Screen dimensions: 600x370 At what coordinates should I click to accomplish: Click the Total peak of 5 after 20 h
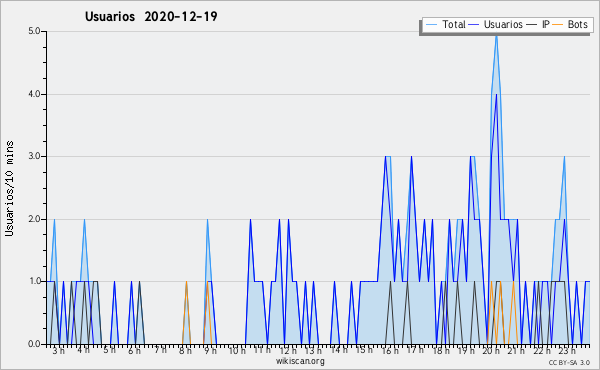pyautogui.click(x=496, y=36)
